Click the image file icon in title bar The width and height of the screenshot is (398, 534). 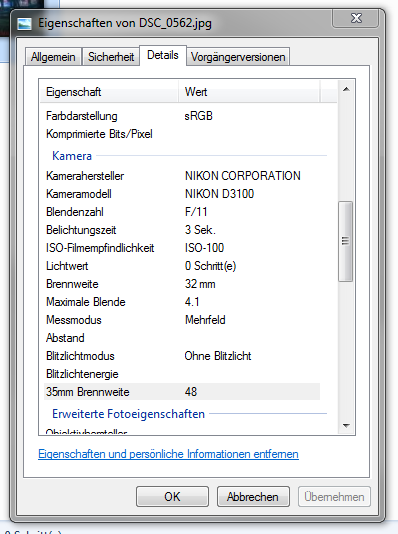(25, 24)
